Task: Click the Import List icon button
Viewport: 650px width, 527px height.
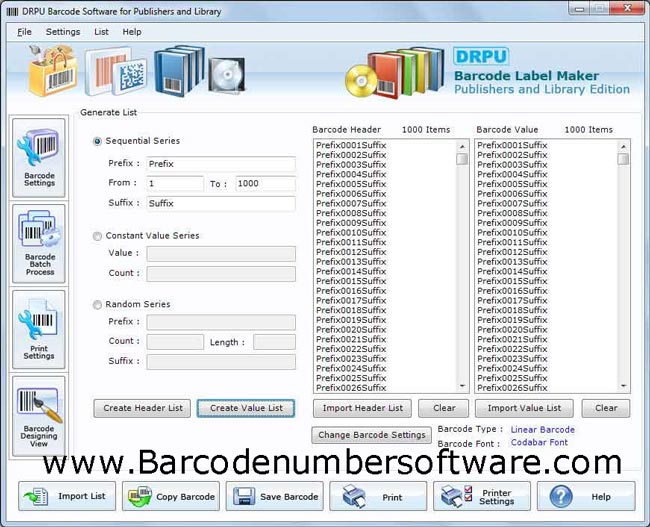Action: point(67,496)
